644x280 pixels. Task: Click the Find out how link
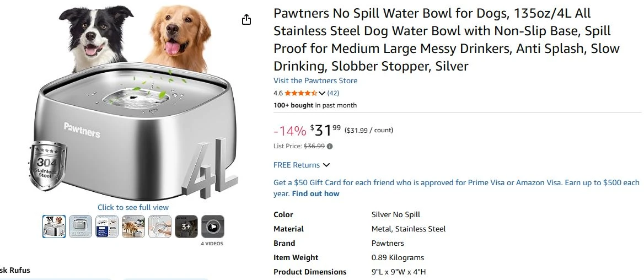click(315, 194)
